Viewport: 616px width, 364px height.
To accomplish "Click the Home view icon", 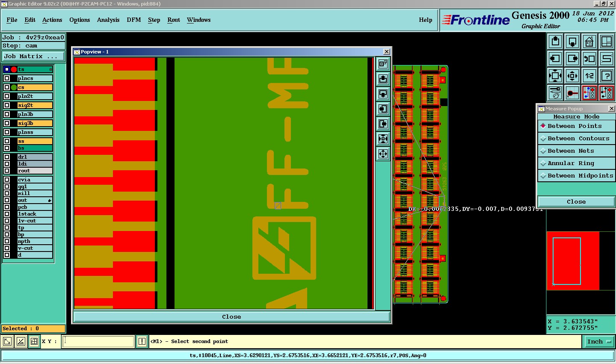I will (x=589, y=41).
